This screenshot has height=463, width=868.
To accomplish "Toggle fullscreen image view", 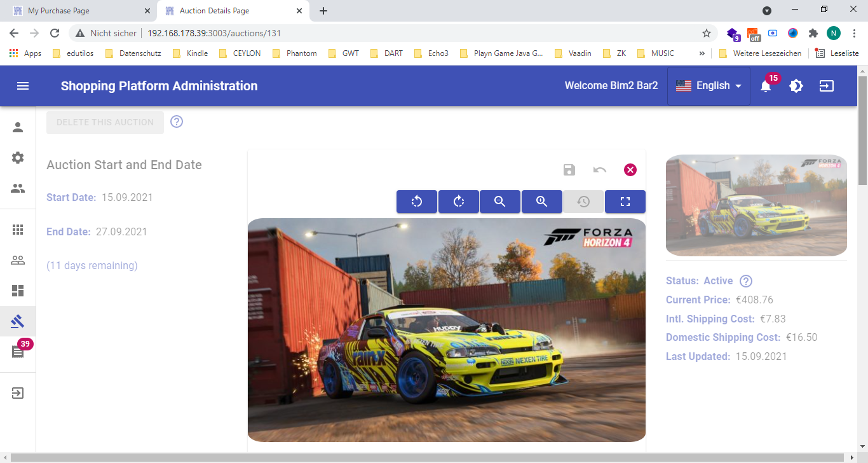I will [625, 202].
